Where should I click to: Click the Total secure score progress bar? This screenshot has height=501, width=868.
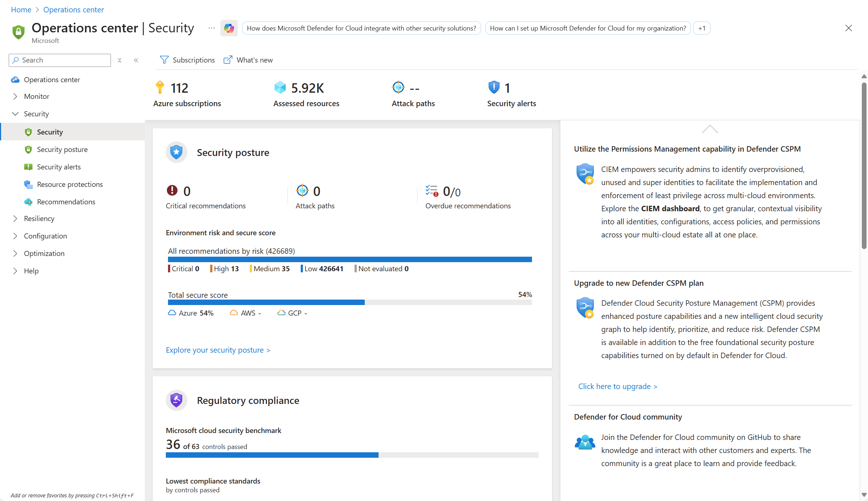coord(349,302)
